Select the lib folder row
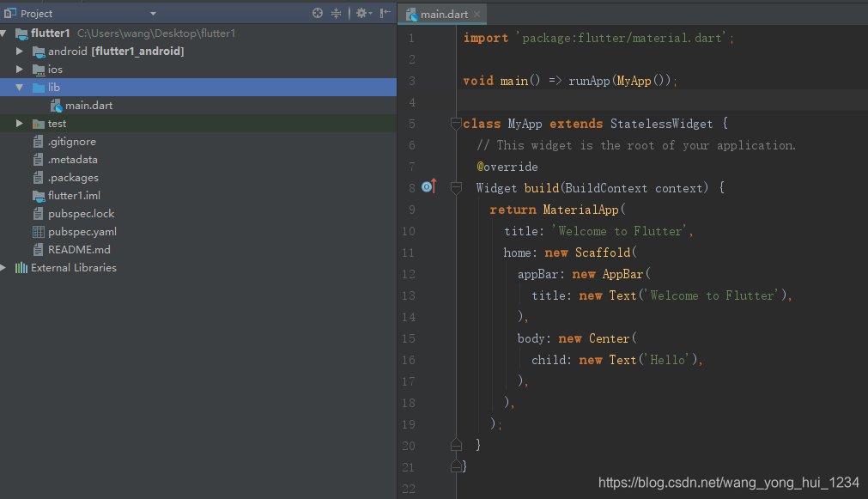The image size is (868, 499). 198,87
